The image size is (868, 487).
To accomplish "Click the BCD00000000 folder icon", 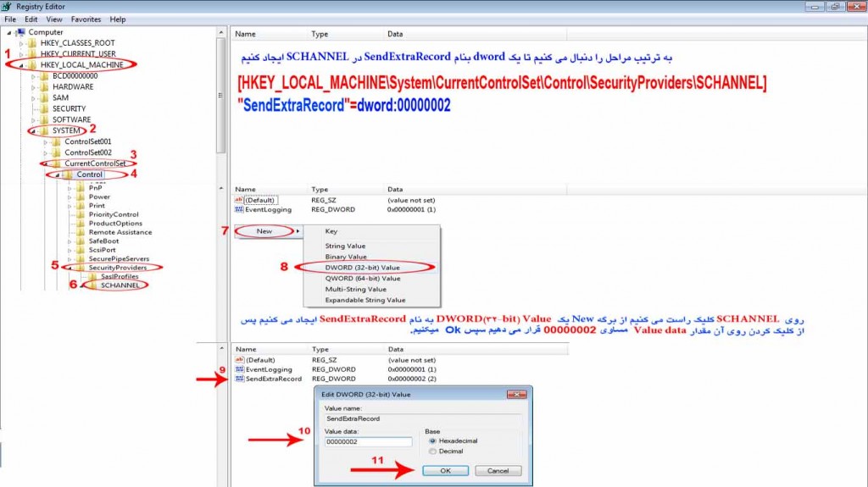I will click(45, 76).
